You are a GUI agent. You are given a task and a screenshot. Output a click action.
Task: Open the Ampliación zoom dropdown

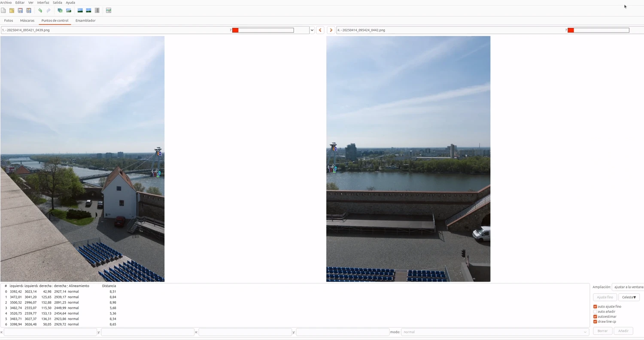coord(628,287)
